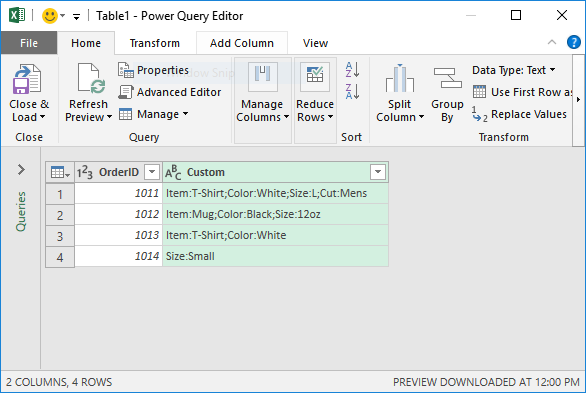The image size is (586, 393).
Task: Click Use First Row as Headers
Action: tap(522, 92)
